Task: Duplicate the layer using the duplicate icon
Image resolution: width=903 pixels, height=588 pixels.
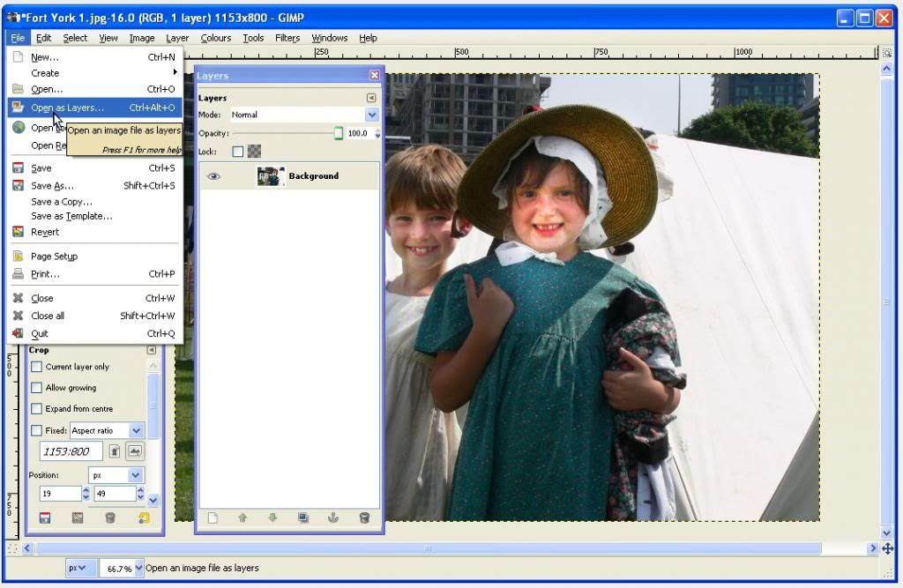Action: [x=303, y=517]
